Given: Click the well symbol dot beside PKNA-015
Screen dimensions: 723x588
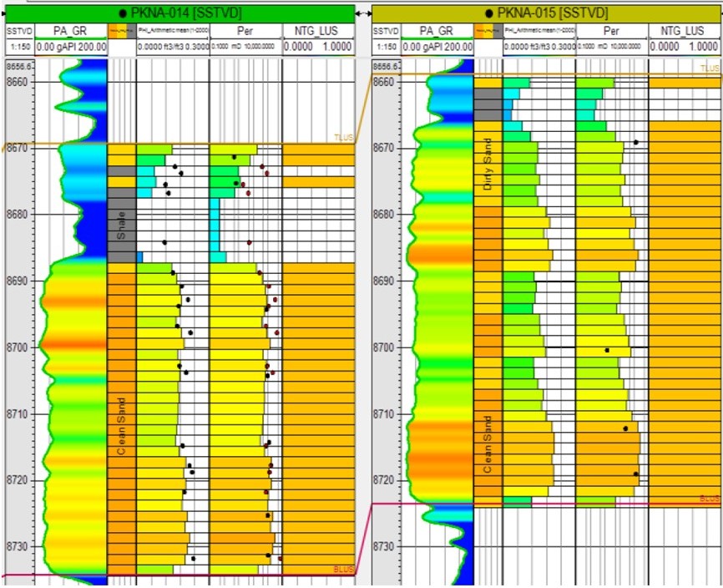Looking at the screenshot, I should tap(487, 14).
